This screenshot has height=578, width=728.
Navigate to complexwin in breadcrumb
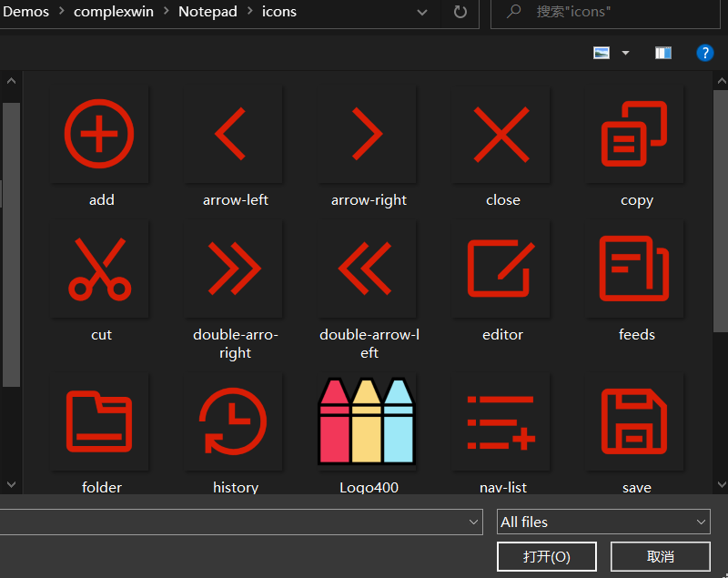(113, 11)
